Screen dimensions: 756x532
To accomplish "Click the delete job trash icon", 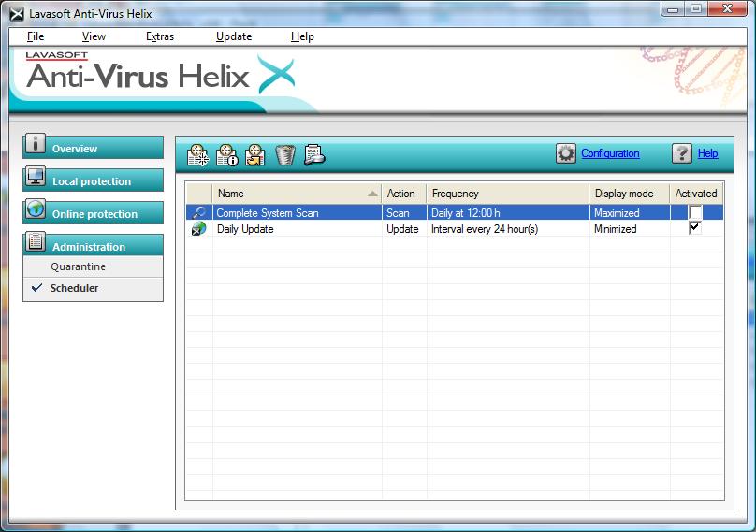I will [x=285, y=155].
